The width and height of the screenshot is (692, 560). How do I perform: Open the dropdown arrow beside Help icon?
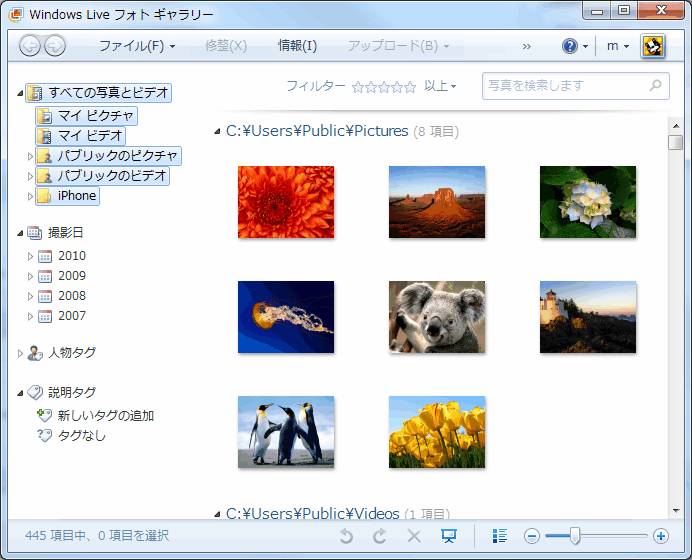tap(585, 46)
